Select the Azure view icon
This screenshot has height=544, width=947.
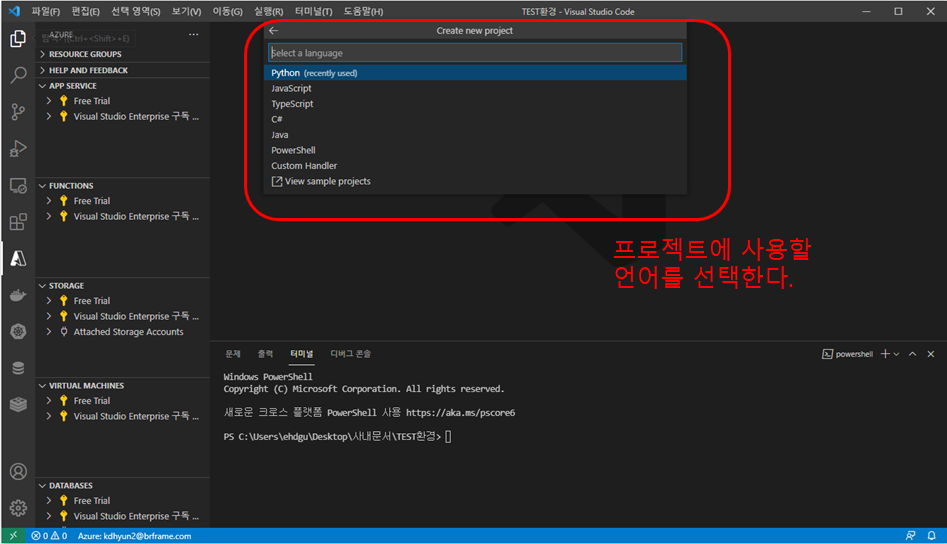coord(18,258)
